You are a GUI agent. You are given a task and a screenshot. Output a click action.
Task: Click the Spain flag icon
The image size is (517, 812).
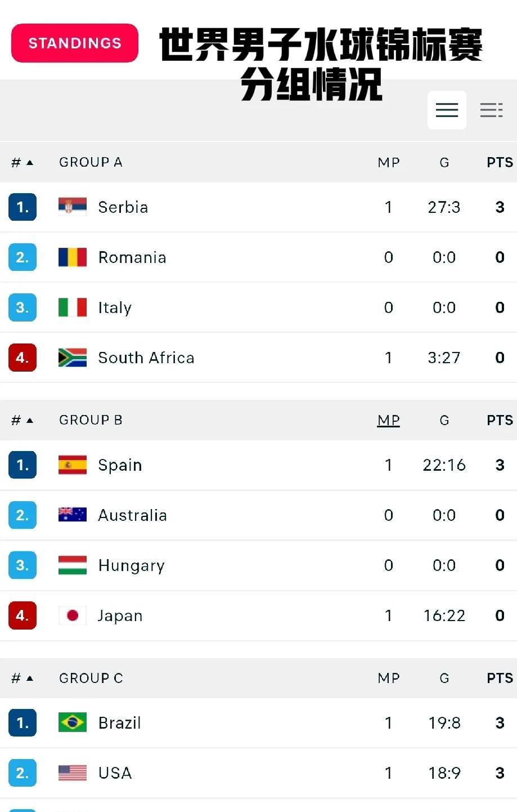(73, 465)
